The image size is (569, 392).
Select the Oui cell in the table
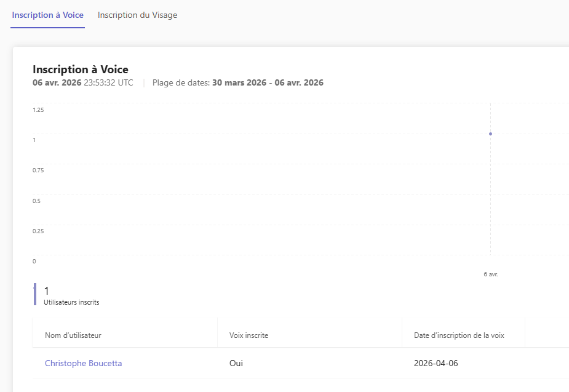236,363
